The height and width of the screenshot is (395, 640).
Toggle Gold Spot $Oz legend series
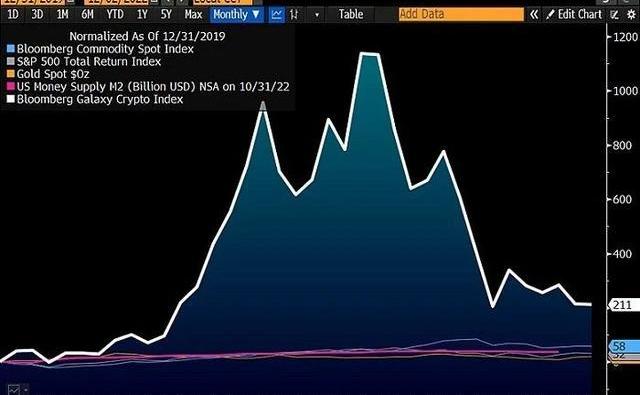pyautogui.click(x=48, y=74)
